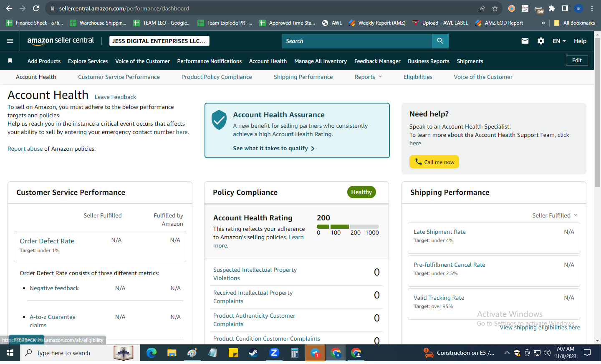
Task: Click the Amazon Seller Central logo
Action: pyautogui.click(x=61, y=40)
